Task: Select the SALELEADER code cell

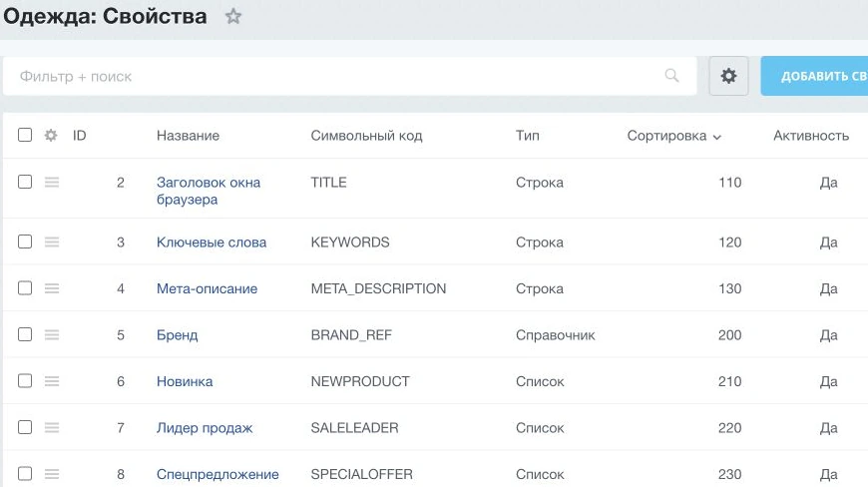Action: pos(354,428)
